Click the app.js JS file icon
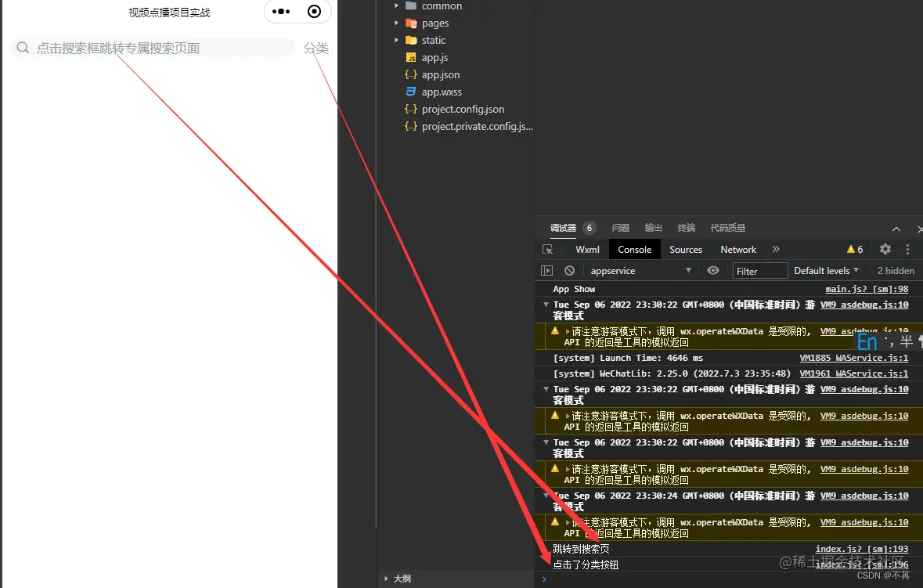 point(412,58)
